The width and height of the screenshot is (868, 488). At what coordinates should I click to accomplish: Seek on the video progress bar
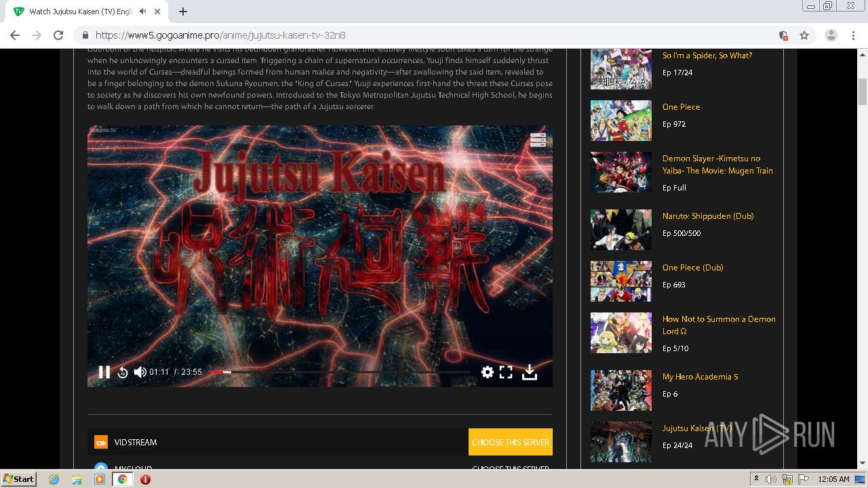pyautogui.click(x=339, y=372)
